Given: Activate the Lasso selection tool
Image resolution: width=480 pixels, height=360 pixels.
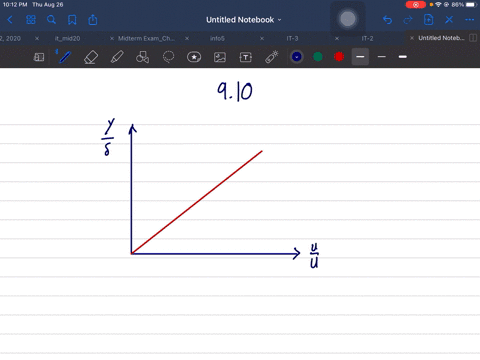Looking at the screenshot, I should [x=168, y=57].
